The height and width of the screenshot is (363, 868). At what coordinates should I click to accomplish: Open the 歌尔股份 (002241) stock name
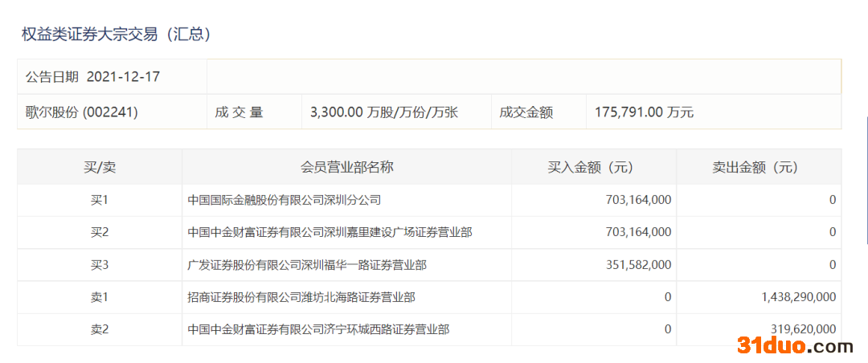point(82,112)
